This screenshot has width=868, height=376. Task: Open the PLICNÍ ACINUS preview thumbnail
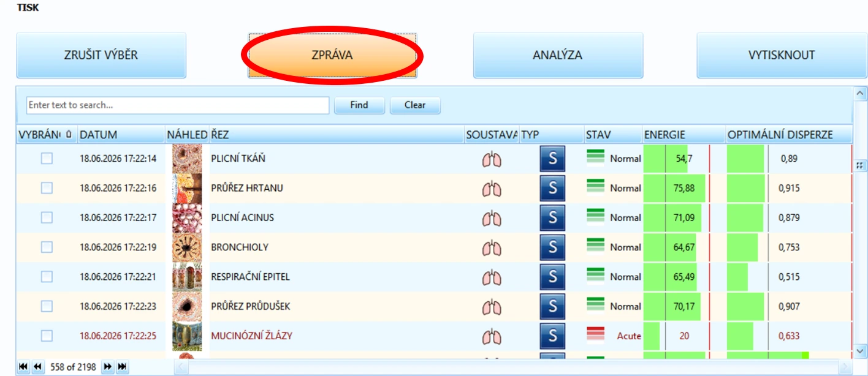(x=187, y=217)
